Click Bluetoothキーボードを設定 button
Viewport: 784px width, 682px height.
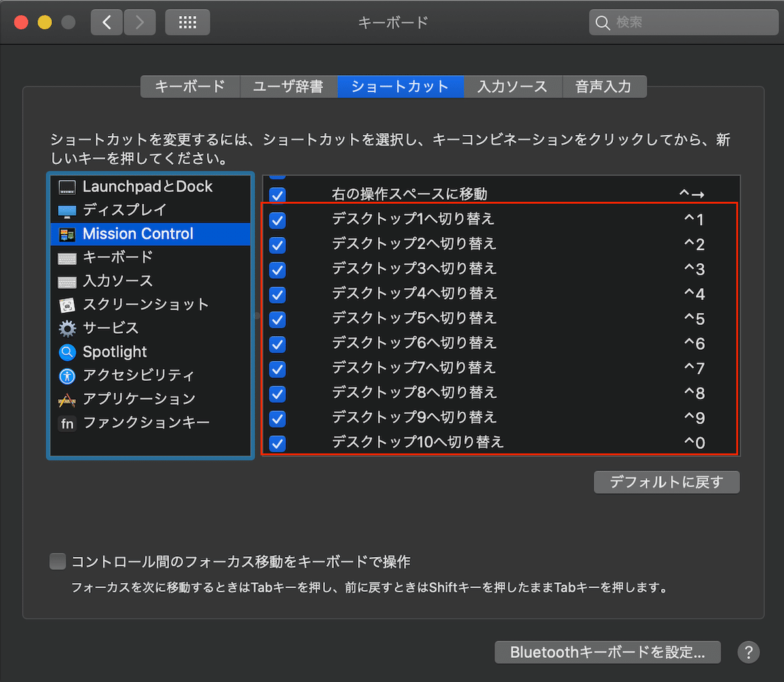pos(608,652)
